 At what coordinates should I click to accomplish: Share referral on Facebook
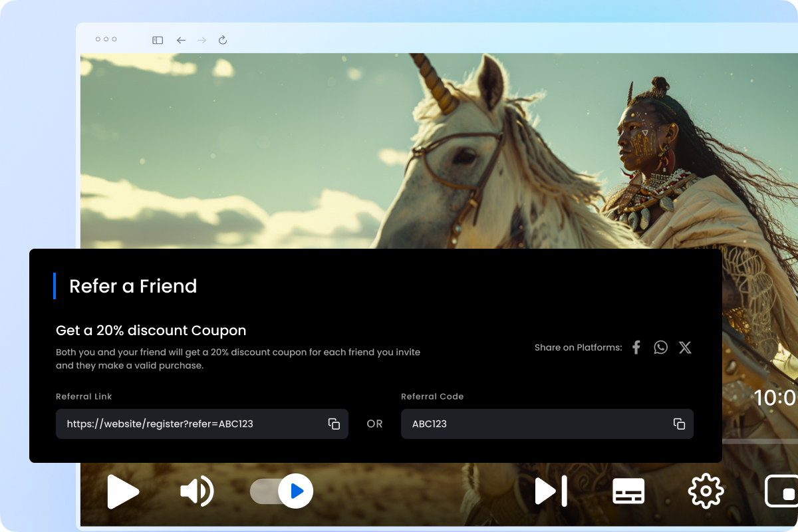click(x=636, y=346)
